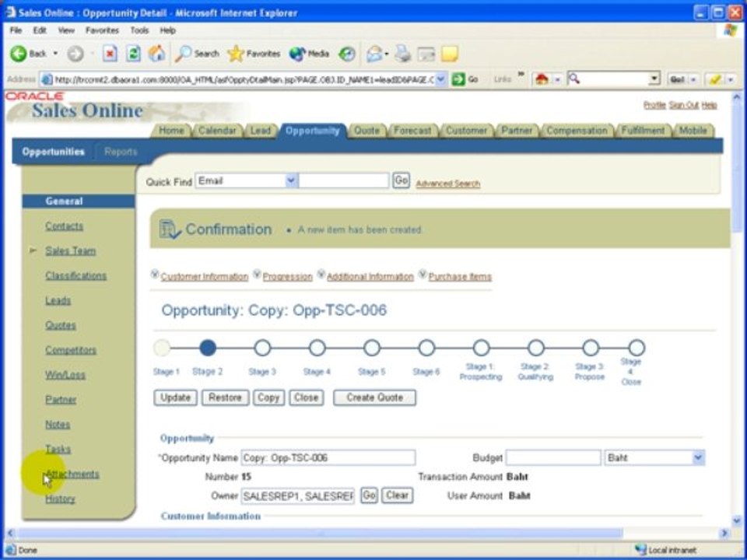Screen dimensions: 747x560
Task: Open Advanced Search link
Action: [448, 184]
